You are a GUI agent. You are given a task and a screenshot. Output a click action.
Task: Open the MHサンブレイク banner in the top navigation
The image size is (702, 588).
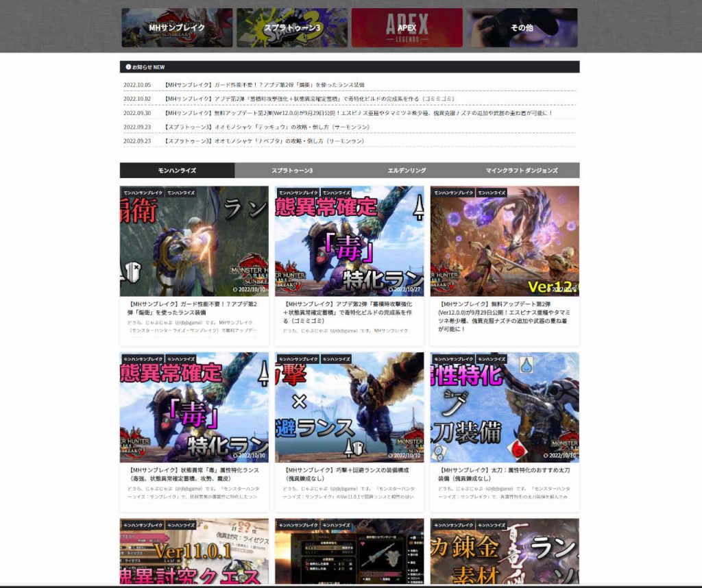pos(177,27)
